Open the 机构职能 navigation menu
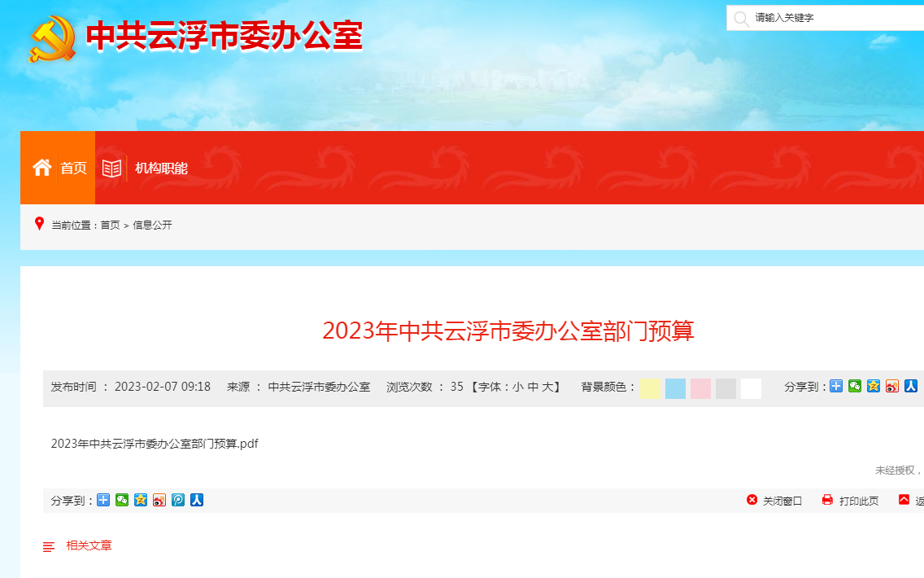 click(146, 168)
